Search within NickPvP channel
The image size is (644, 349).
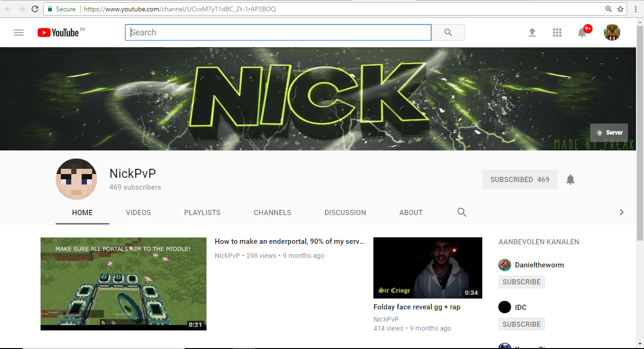click(x=462, y=212)
